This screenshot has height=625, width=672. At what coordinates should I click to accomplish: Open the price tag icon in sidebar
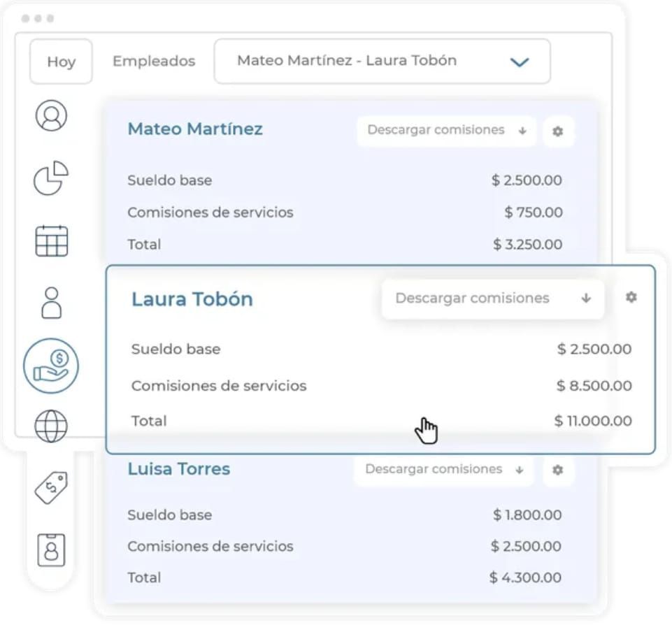[52, 487]
